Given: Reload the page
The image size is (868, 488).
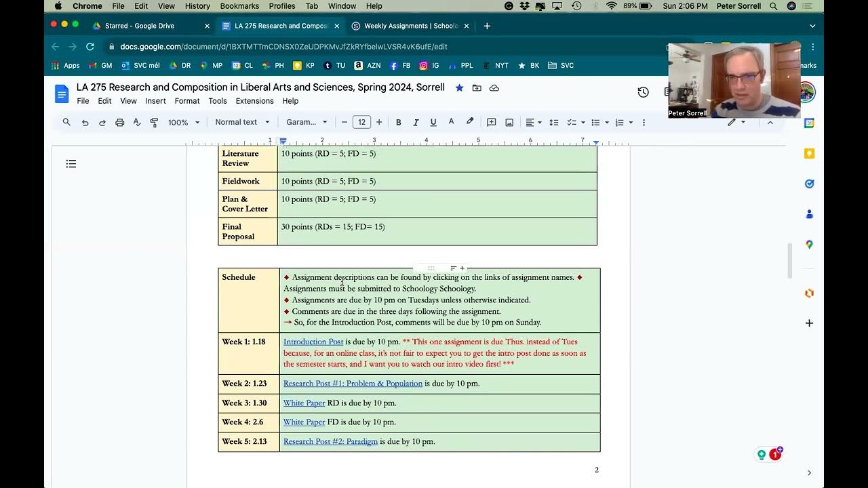Looking at the screenshot, I should (90, 47).
